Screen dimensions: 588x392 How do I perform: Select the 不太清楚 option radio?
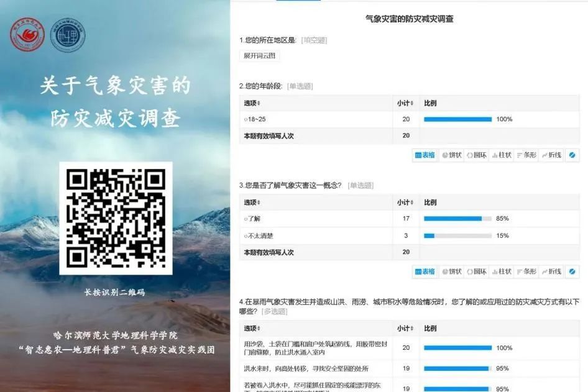pyautogui.click(x=246, y=236)
